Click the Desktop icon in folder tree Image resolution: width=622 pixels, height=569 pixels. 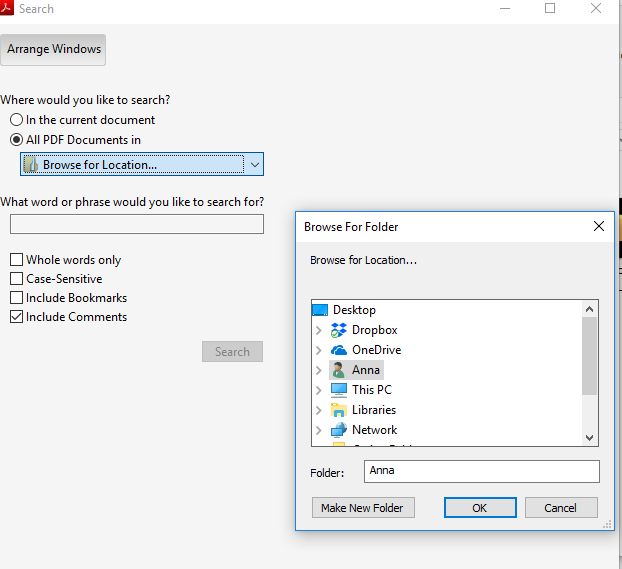320,310
